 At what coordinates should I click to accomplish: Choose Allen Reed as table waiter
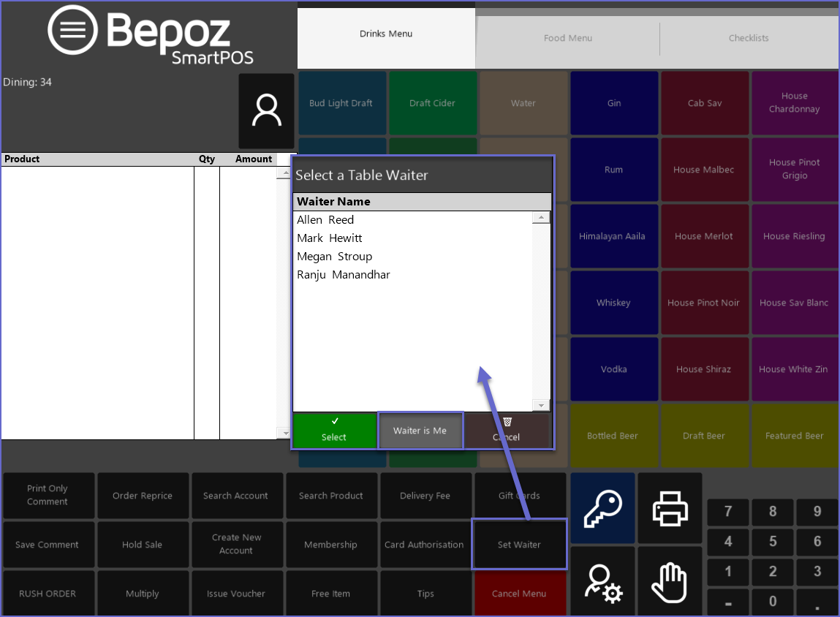(x=325, y=220)
